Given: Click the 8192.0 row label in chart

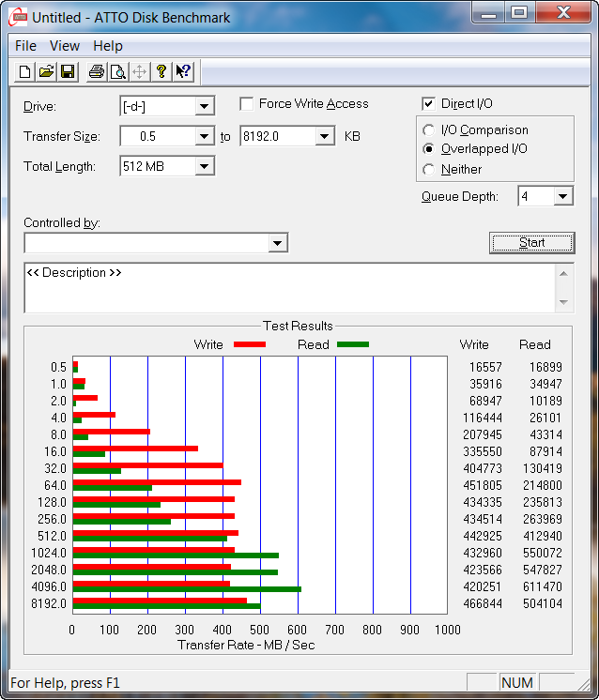Looking at the screenshot, I should click(x=49, y=603).
